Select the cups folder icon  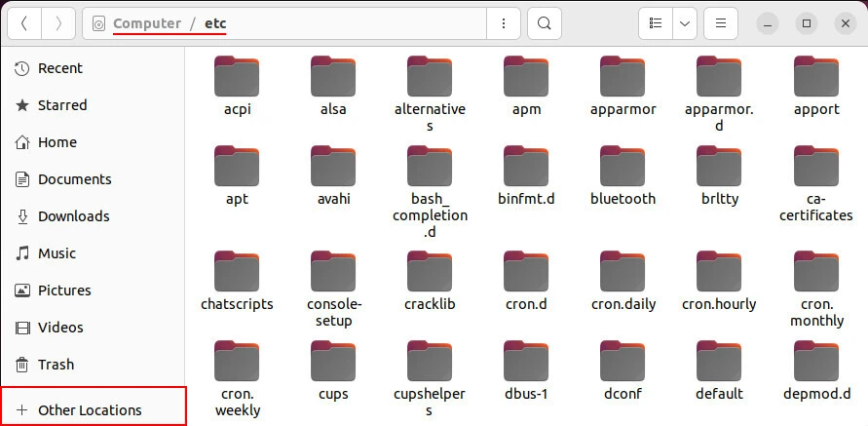(333, 362)
